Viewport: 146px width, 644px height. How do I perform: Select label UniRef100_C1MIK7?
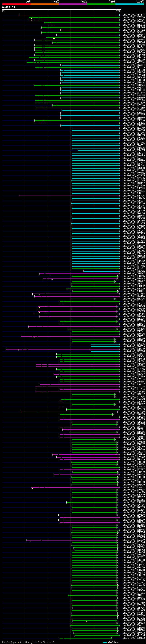point(133,273)
